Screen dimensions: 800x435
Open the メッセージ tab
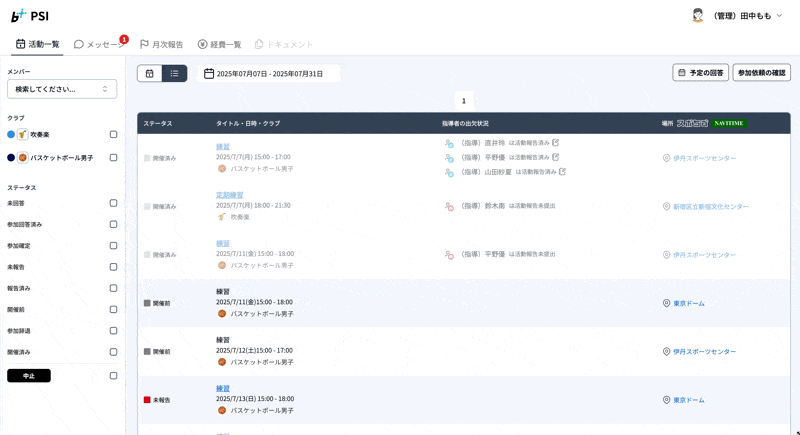(x=100, y=44)
